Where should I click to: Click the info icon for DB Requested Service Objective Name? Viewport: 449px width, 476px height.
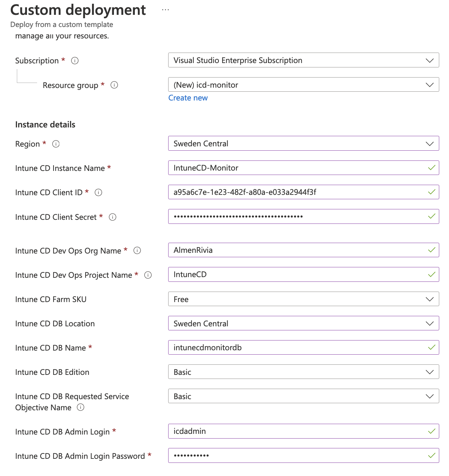(81, 408)
